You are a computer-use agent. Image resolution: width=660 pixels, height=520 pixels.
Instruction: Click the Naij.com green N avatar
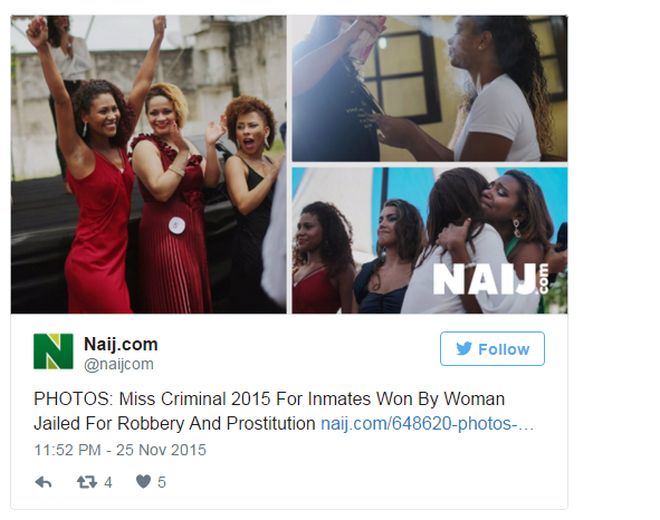(x=53, y=351)
